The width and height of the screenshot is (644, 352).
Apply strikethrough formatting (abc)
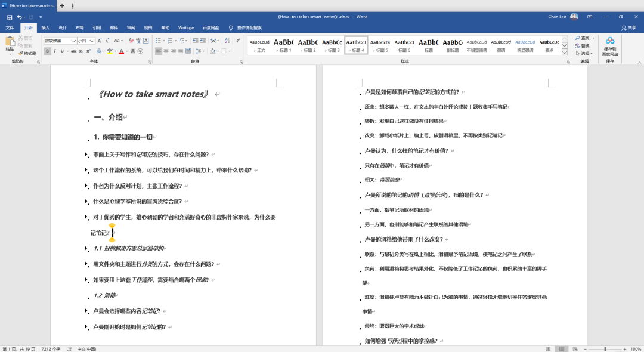coord(73,51)
